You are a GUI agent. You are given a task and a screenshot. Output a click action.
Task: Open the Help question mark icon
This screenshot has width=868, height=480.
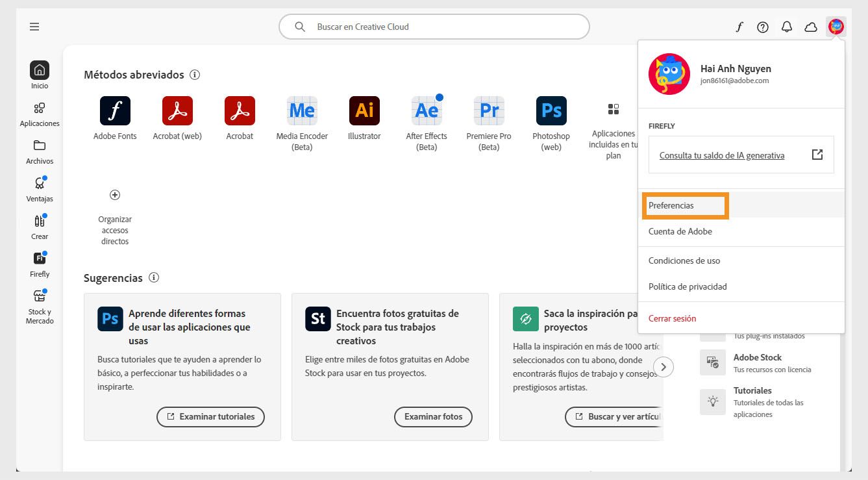pyautogui.click(x=763, y=27)
